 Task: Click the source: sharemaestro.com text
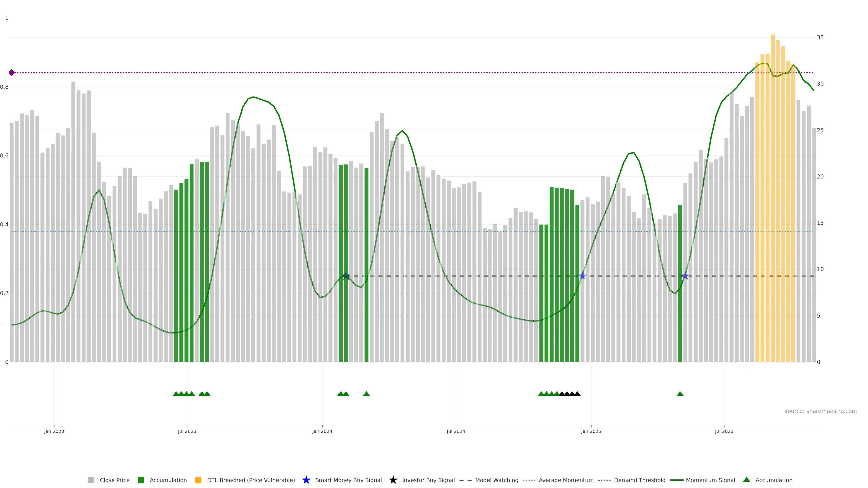tap(821, 411)
